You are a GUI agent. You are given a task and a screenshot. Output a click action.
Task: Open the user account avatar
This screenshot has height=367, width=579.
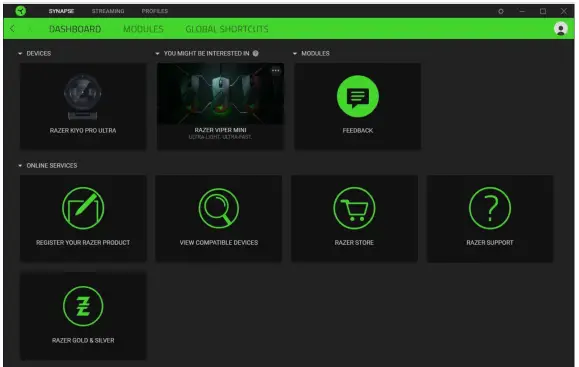point(561,28)
